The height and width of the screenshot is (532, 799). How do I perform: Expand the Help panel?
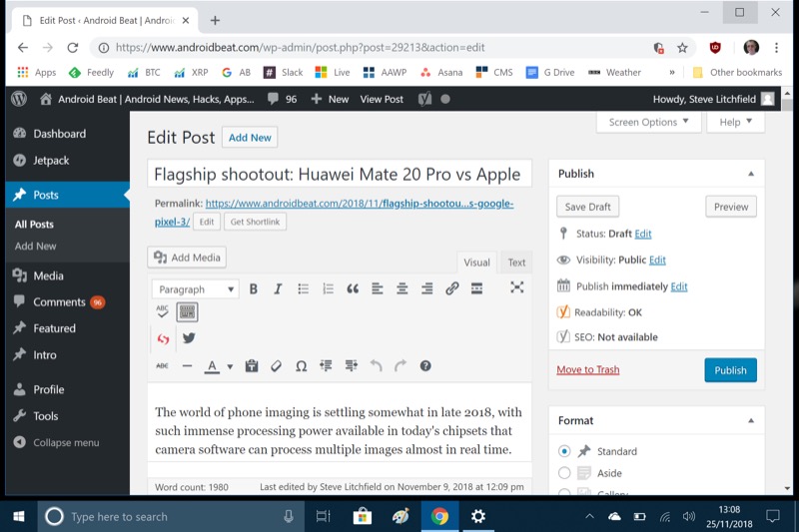click(735, 122)
